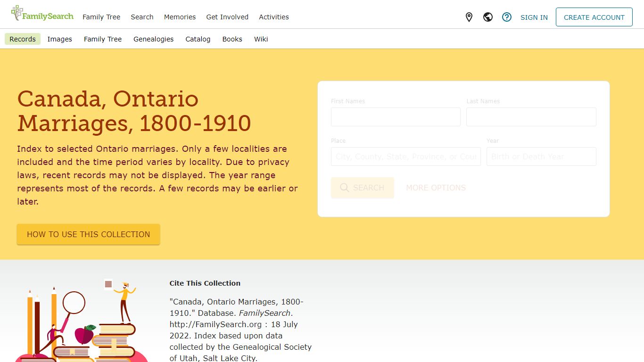Click How To Use This Collection button
Image resolution: width=644 pixels, height=362 pixels.
(x=89, y=234)
